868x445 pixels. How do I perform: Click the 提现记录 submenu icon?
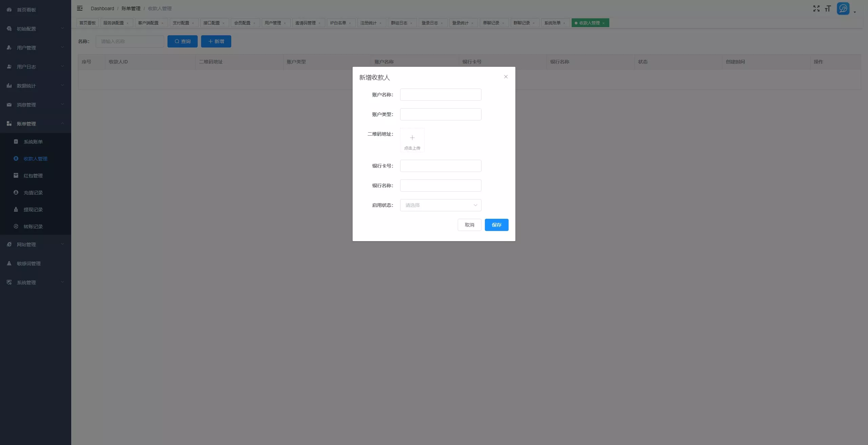click(16, 209)
